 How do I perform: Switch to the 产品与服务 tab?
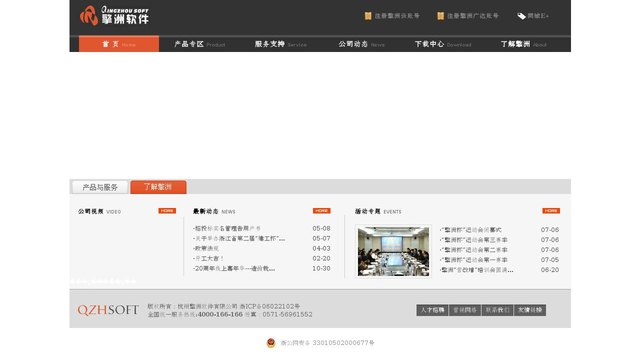coord(100,187)
